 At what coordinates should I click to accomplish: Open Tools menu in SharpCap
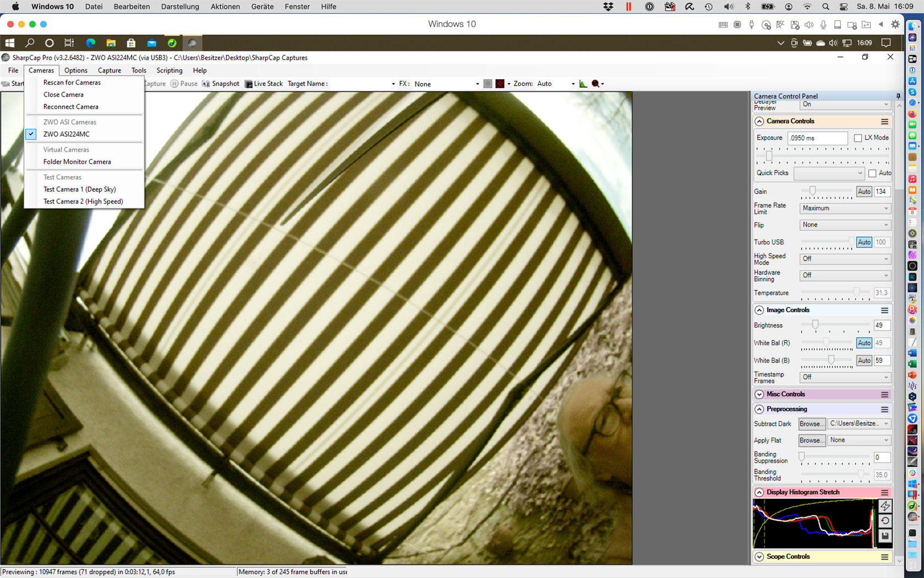[x=139, y=70]
